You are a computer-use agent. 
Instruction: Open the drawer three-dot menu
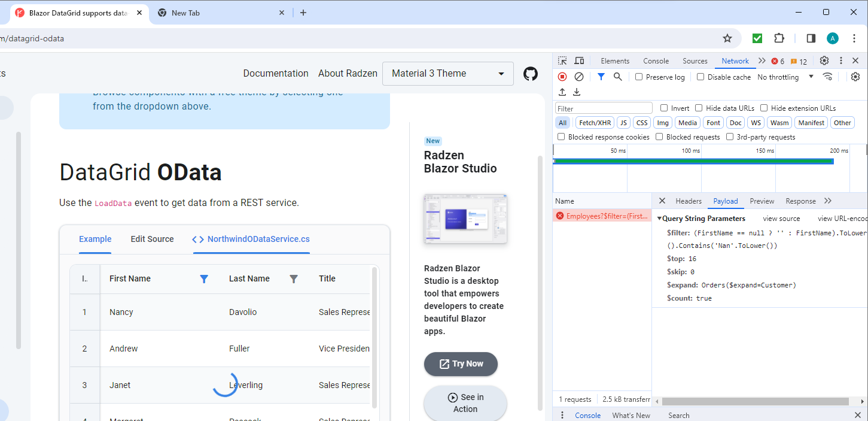(x=562, y=415)
